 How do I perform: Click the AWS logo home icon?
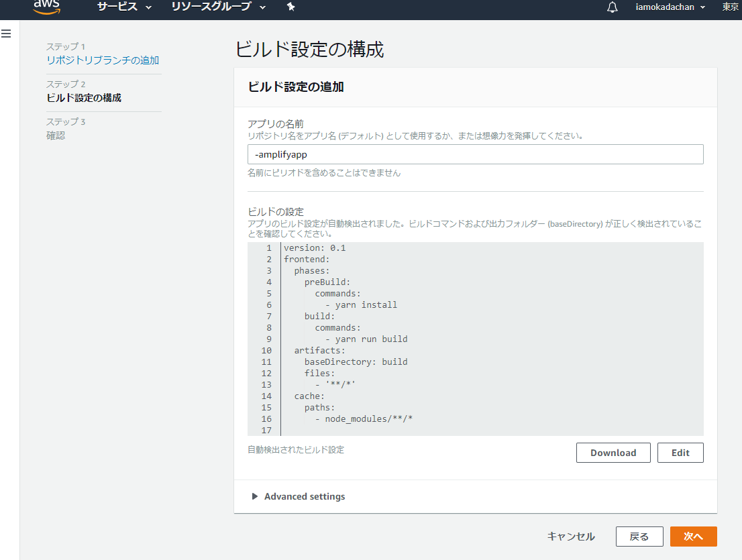(47, 7)
